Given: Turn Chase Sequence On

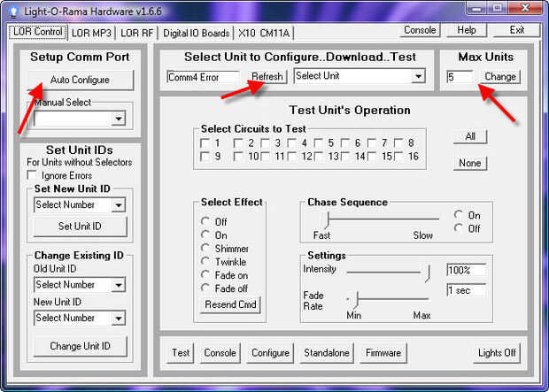Looking at the screenshot, I should coord(459,214).
